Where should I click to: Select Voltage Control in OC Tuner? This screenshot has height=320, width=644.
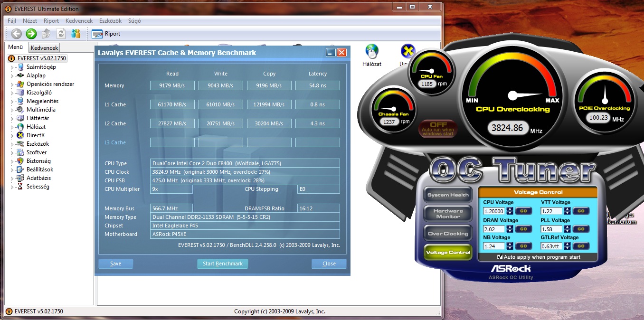tap(447, 252)
